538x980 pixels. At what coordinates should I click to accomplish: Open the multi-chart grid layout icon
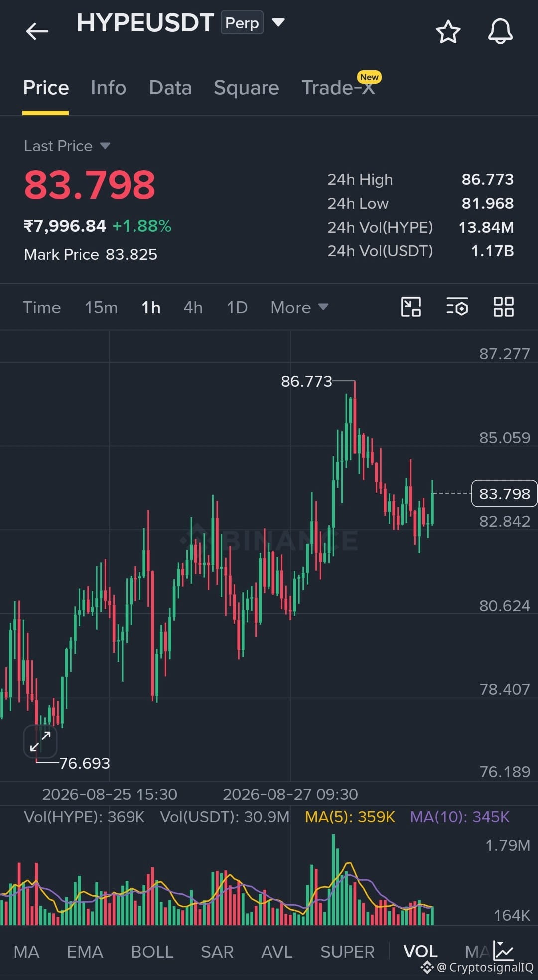[503, 307]
